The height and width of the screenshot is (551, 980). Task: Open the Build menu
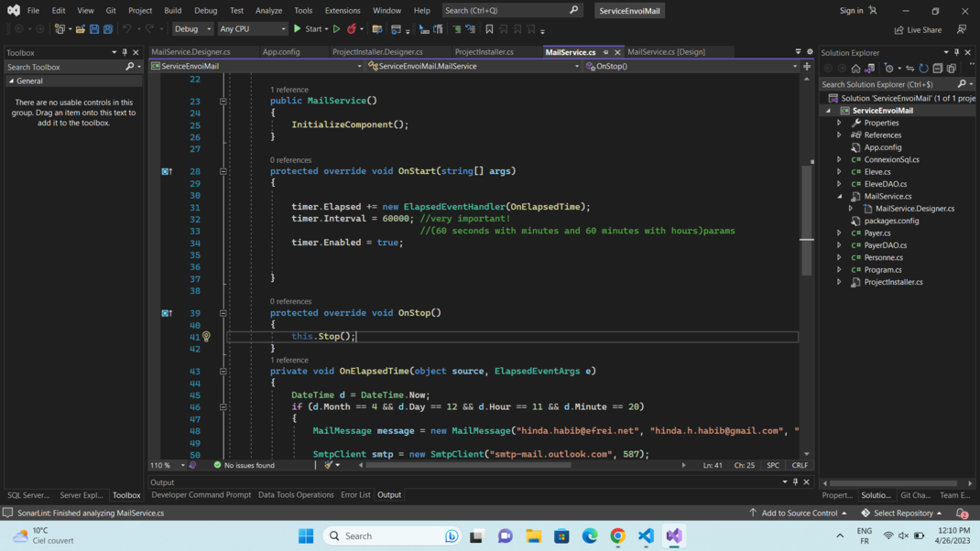(172, 11)
